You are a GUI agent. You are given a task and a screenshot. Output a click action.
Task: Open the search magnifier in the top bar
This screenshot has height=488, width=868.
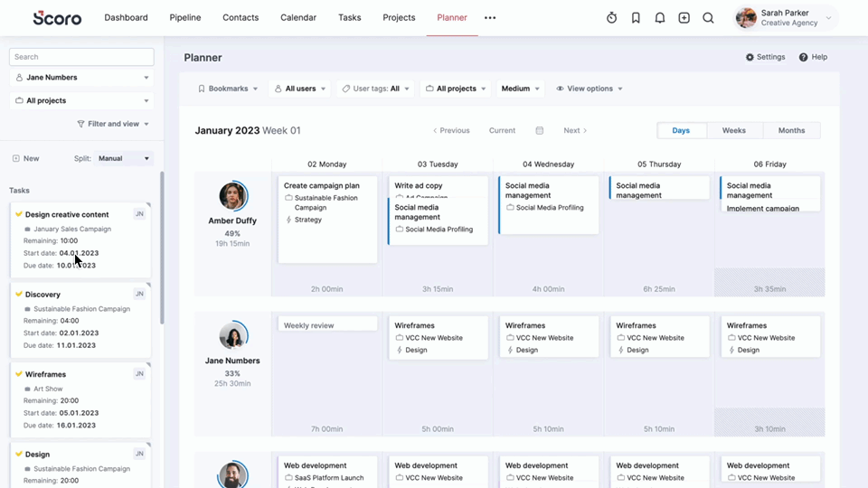(708, 18)
